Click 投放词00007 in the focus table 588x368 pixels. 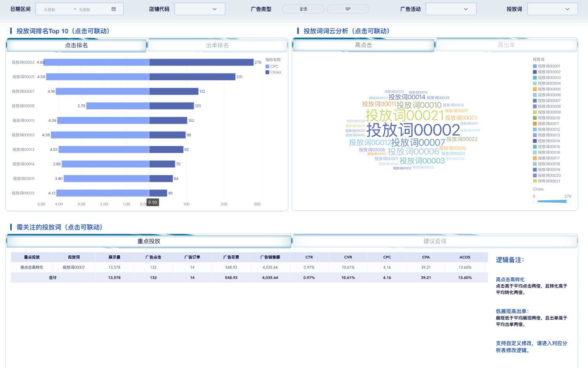point(74,267)
